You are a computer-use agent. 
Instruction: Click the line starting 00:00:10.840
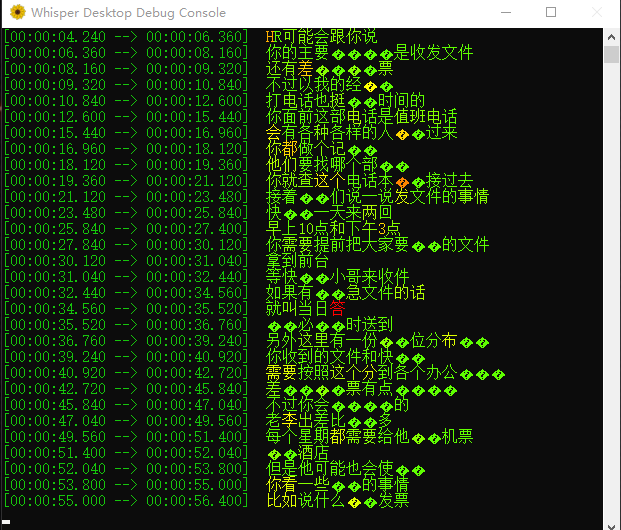[214, 101]
